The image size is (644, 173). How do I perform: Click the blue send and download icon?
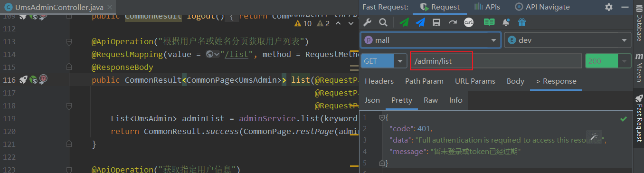tap(420, 22)
